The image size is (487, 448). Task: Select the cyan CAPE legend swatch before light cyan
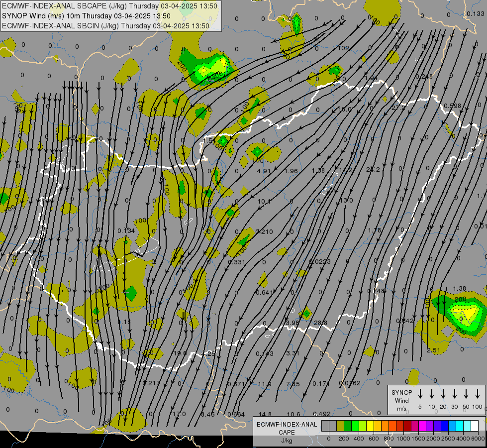tap(459, 426)
